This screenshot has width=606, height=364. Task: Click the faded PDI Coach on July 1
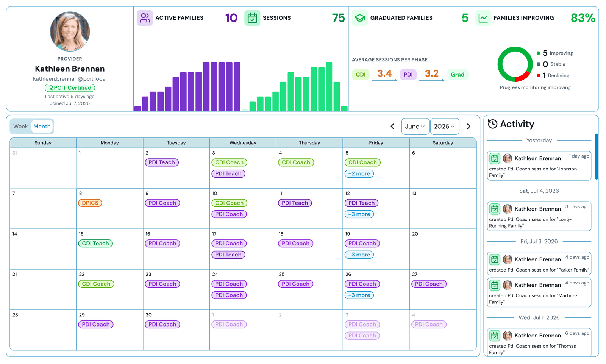pos(229,325)
